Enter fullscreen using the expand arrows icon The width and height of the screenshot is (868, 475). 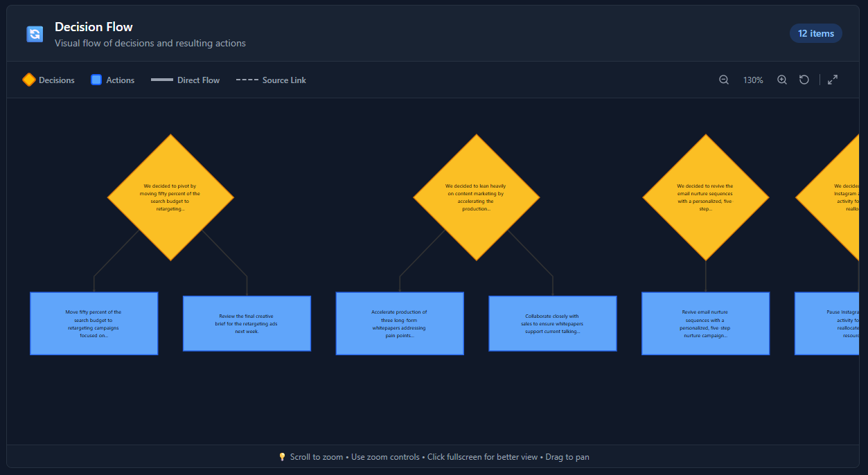(x=832, y=79)
